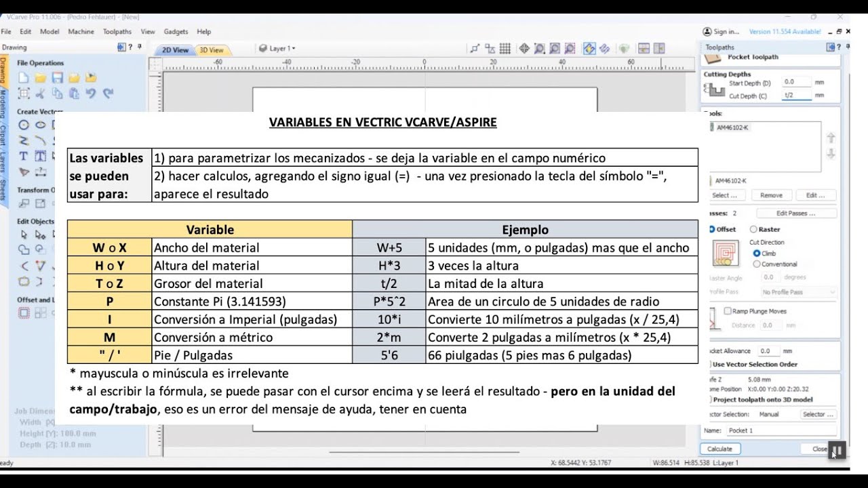The height and width of the screenshot is (488, 868).
Task: Click the pan view crossed-arrows icon
Action: pyautogui.click(x=524, y=49)
